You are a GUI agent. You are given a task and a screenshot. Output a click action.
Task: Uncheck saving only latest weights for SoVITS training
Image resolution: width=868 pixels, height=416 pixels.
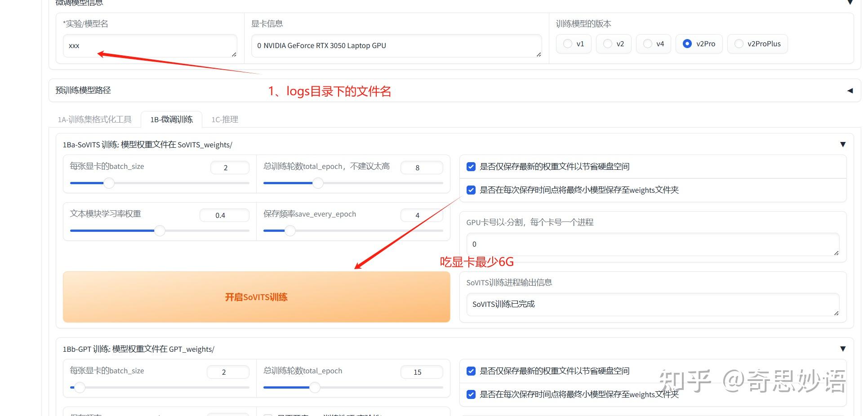point(471,167)
